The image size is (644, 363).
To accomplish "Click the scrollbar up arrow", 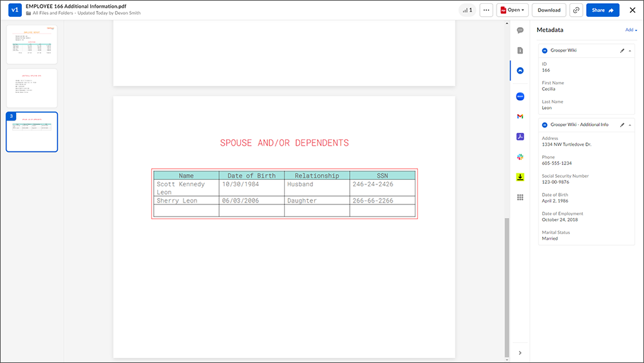I will tap(507, 23).
